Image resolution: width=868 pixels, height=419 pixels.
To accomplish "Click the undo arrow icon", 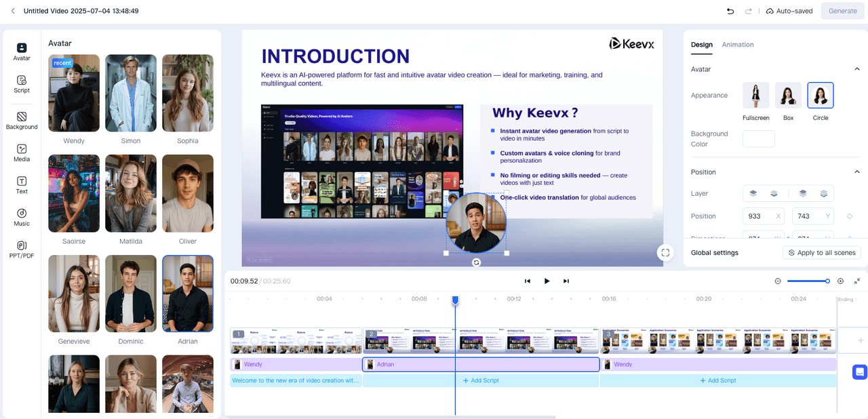I will pos(730,11).
